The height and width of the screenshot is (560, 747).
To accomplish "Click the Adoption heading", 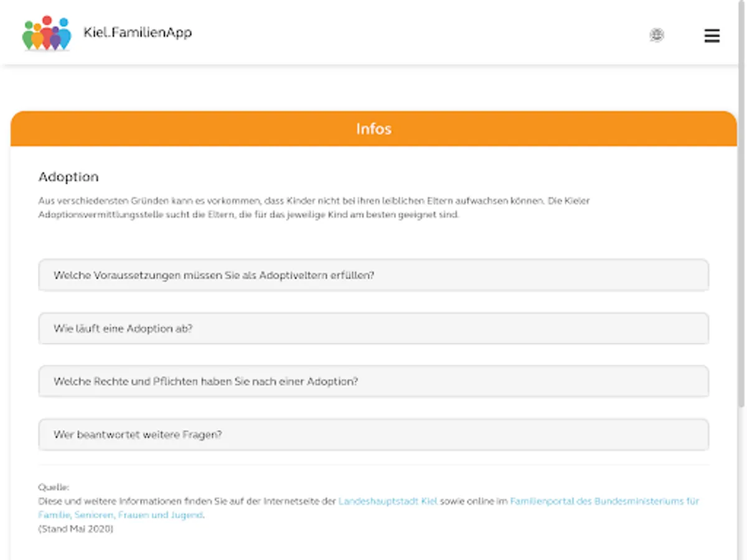I will [68, 177].
